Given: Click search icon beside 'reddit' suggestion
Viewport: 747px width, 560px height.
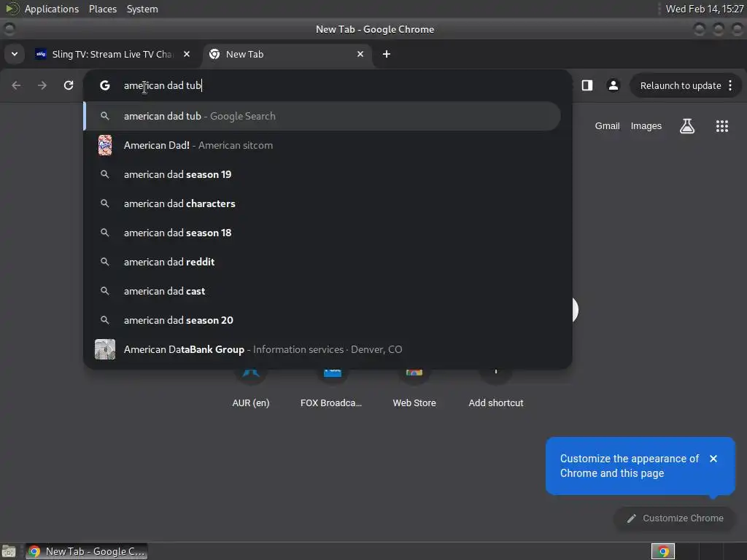Looking at the screenshot, I should [105, 262].
